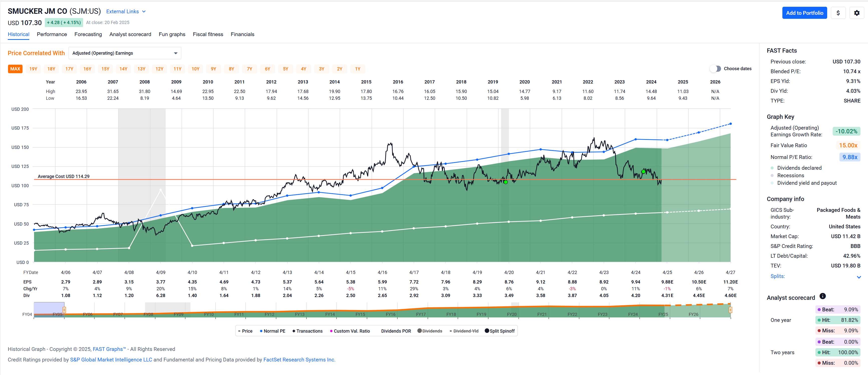This screenshot has width=868, height=375.
Task: Click the Blended P/E 10.74 x value
Action: (851, 71)
